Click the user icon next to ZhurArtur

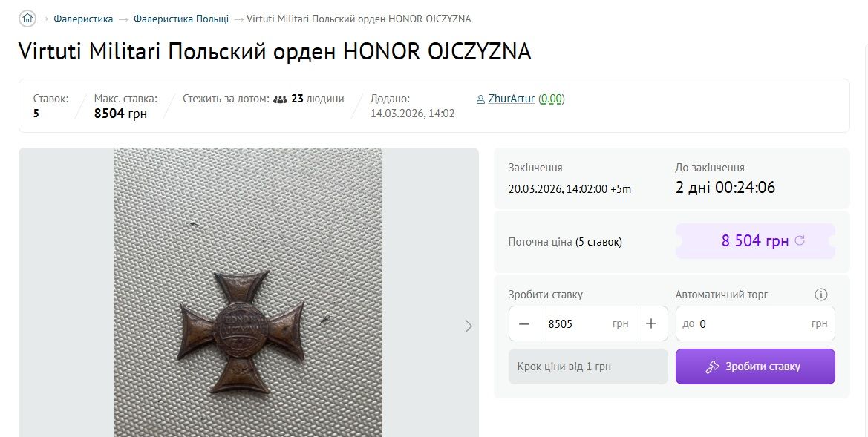point(480,99)
